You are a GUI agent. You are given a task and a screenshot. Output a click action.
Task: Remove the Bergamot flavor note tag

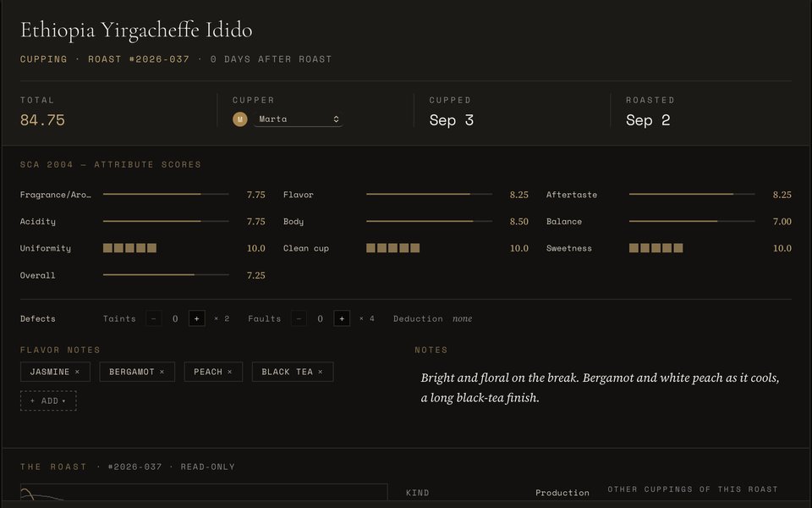162,372
